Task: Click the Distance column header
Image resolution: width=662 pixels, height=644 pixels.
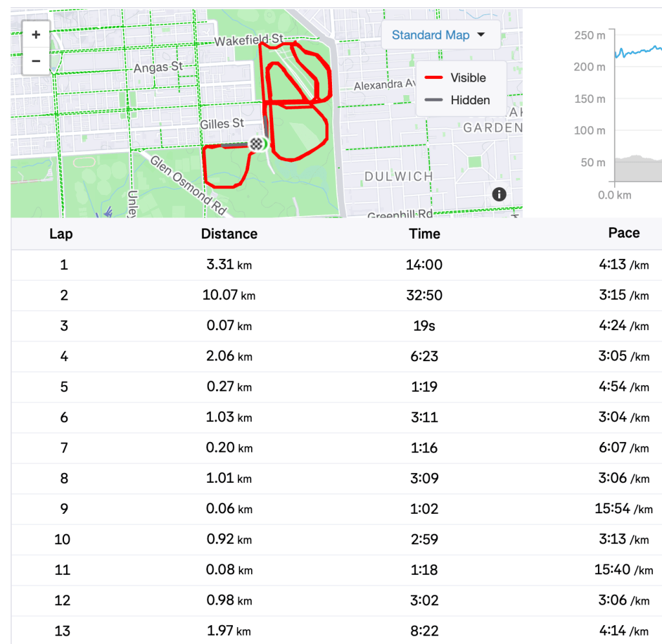Action: pos(229,234)
